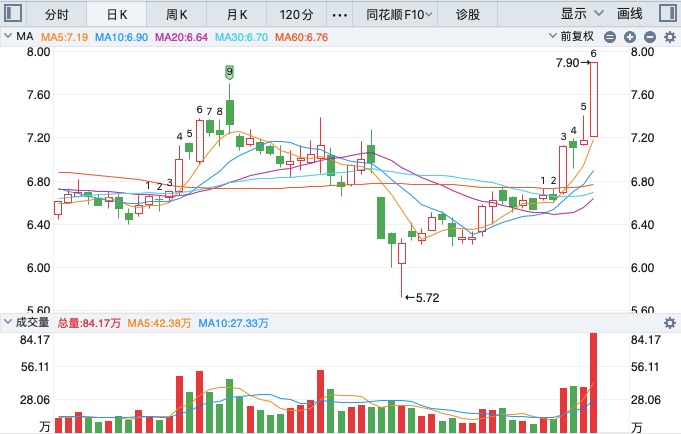Click the MA20:6.64 label
Screen dimensions: 681x434
pos(182,37)
